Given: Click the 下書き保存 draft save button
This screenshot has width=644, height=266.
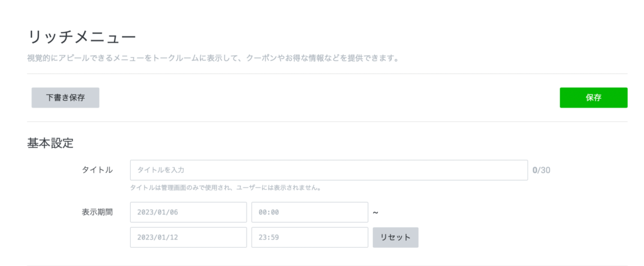Looking at the screenshot, I should [x=65, y=97].
